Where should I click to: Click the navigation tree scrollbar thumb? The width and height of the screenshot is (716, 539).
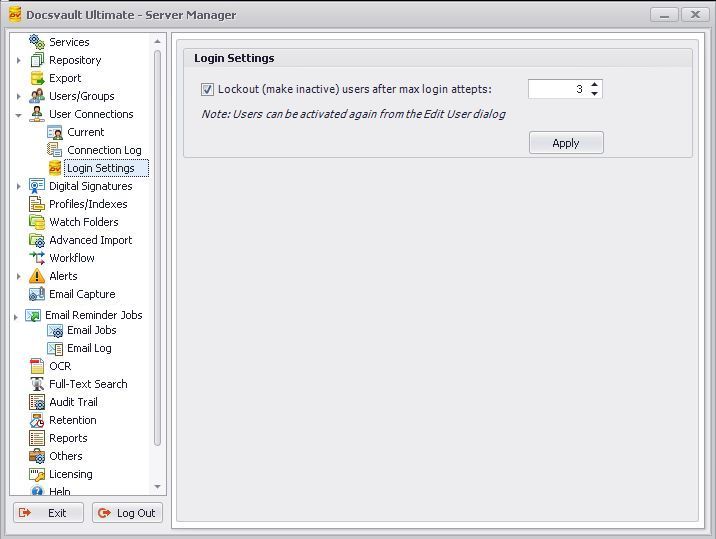pos(158,248)
